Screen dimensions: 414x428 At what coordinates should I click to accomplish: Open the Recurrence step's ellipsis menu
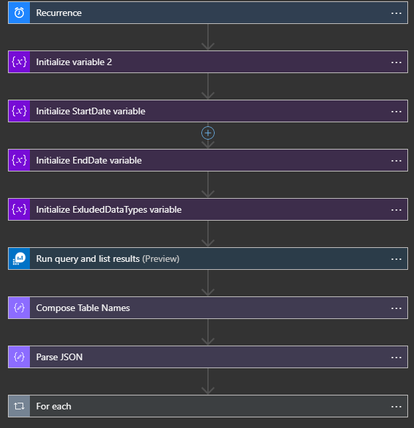point(396,13)
